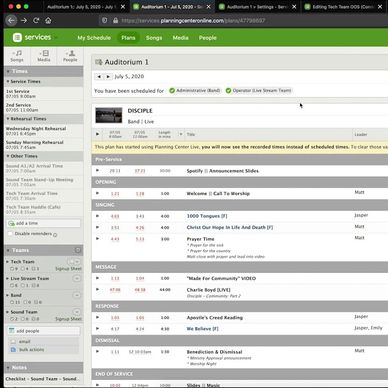The height and width of the screenshot is (388, 388).
Task: Collapse the Times section
Action: [x=8, y=71]
